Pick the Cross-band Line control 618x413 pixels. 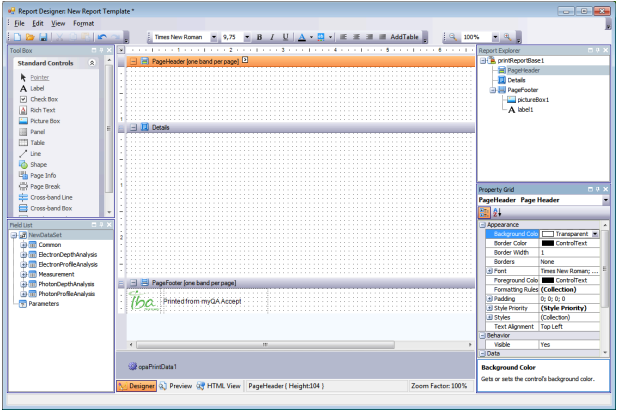coord(50,197)
